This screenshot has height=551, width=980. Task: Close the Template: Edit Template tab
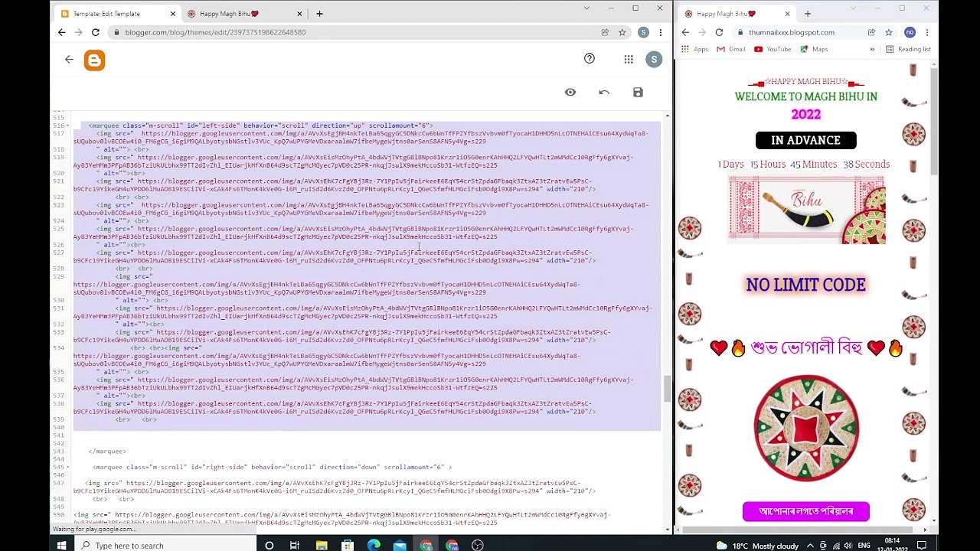pos(173,14)
